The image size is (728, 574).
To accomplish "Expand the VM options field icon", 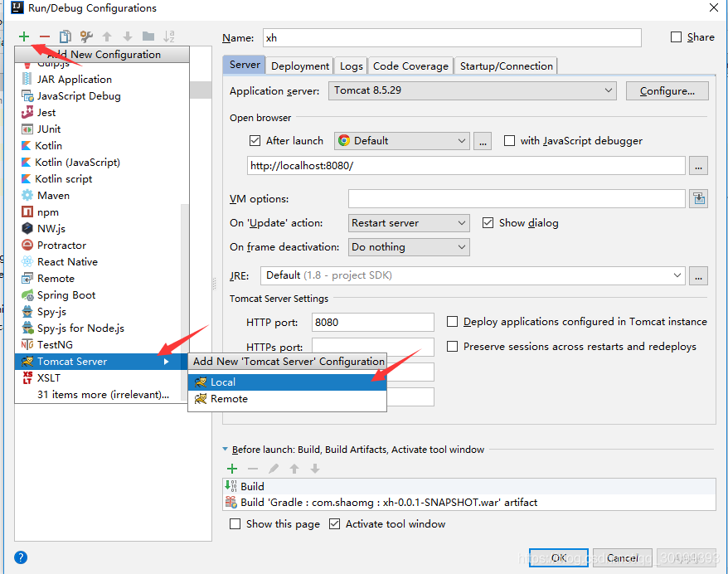I will pyautogui.click(x=699, y=199).
